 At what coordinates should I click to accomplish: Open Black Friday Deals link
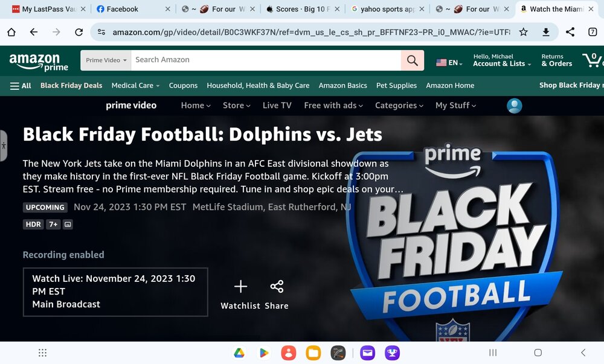pyautogui.click(x=71, y=86)
